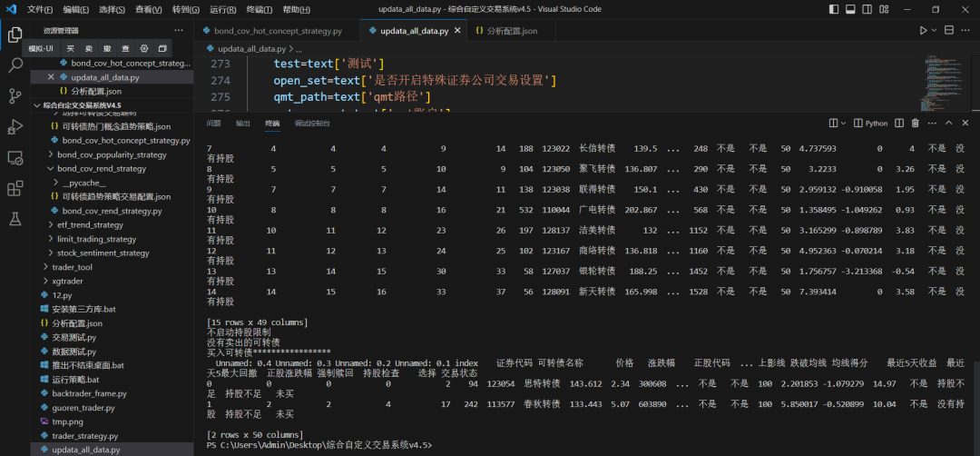Open the Run and Debug view
Screen dimensions: 980x456
(x=15, y=127)
